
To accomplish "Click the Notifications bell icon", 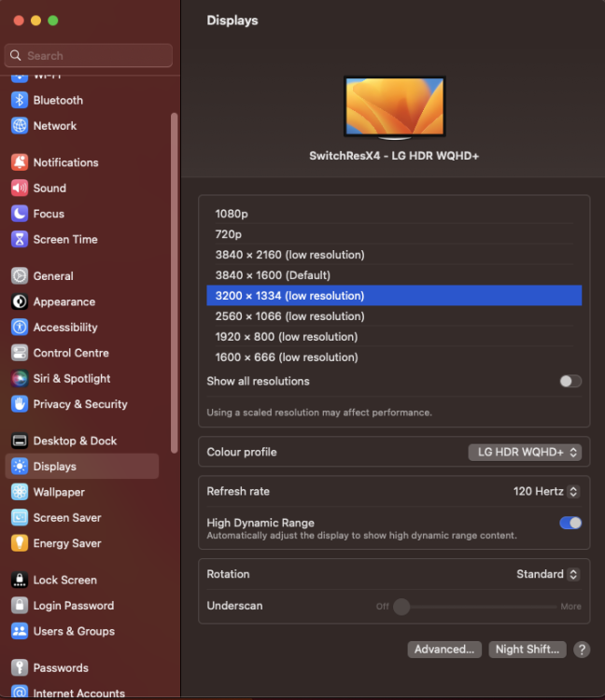I will (x=20, y=162).
